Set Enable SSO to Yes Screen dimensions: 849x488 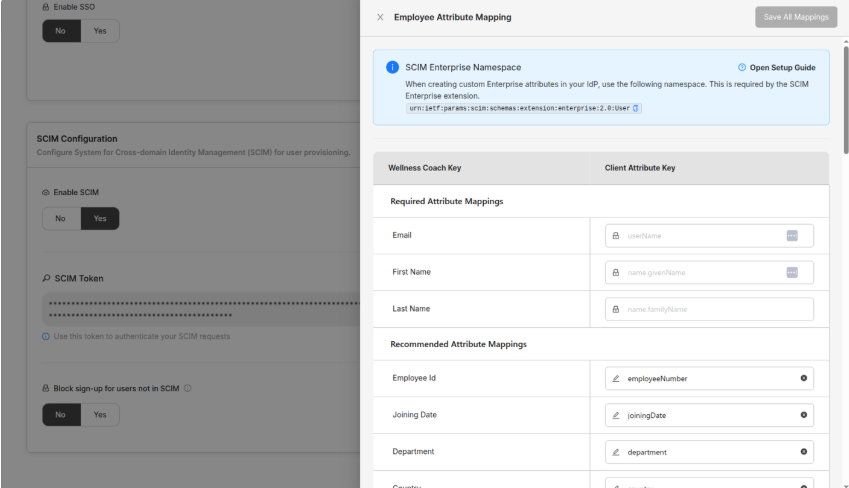coord(99,31)
